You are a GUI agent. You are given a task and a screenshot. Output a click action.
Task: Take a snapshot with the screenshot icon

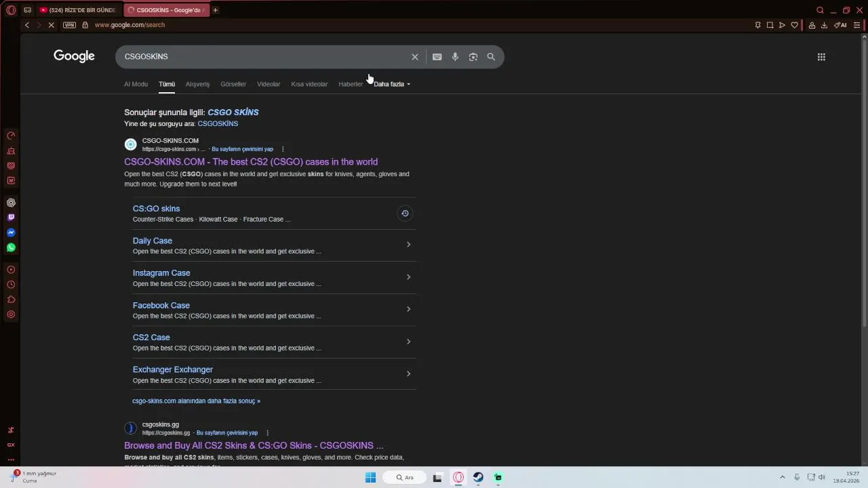tap(770, 25)
